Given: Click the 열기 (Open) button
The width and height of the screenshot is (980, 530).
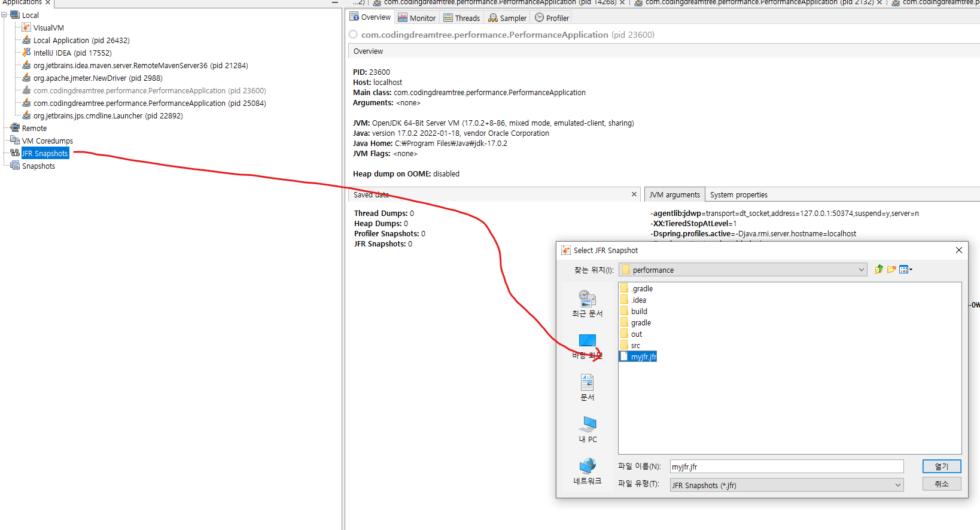Looking at the screenshot, I should pyautogui.click(x=942, y=466).
